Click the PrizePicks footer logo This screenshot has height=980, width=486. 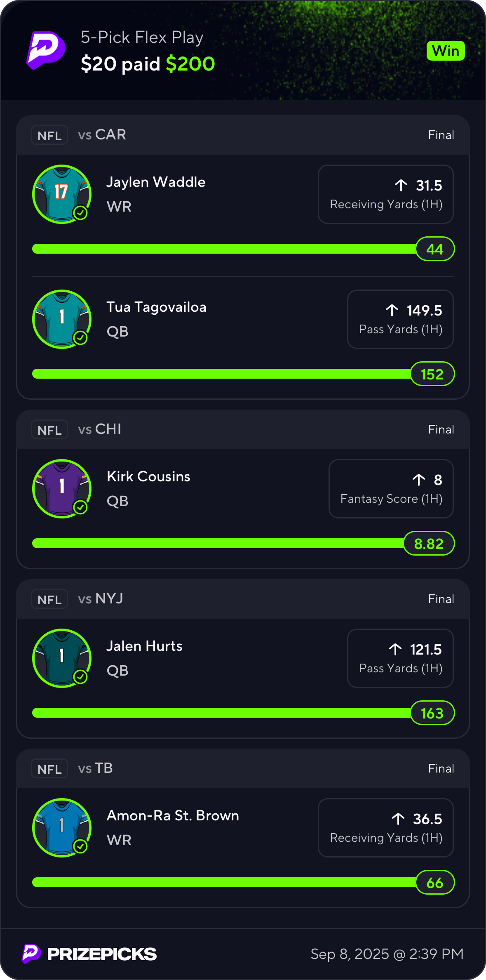(x=89, y=954)
